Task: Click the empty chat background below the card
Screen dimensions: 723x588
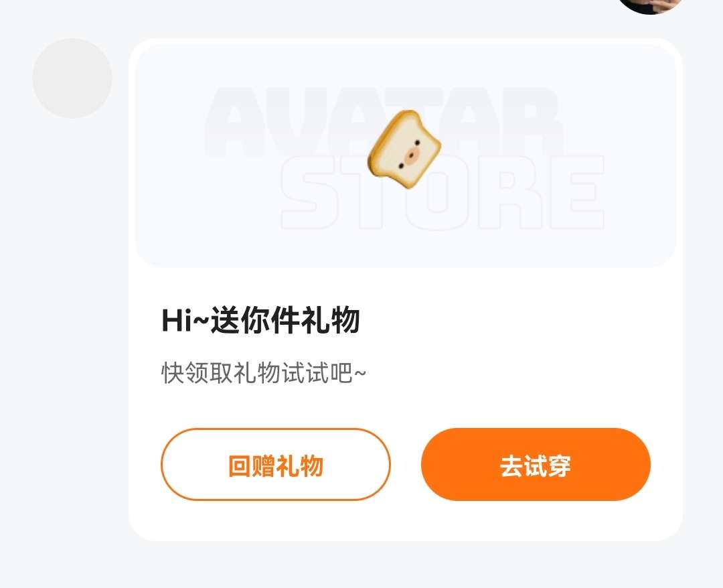Action: tap(361, 567)
